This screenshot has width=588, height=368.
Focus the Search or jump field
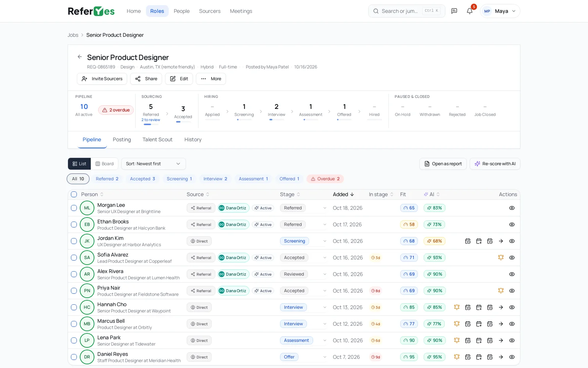[x=406, y=11]
